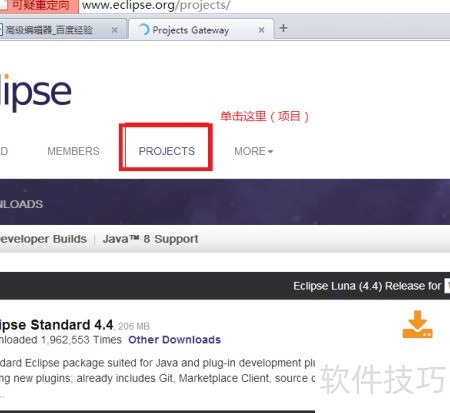Image resolution: width=450 pixels, height=413 pixels.
Task: Open the MEMBERS navigation item
Action: pyautogui.click(x=73, y=151)
